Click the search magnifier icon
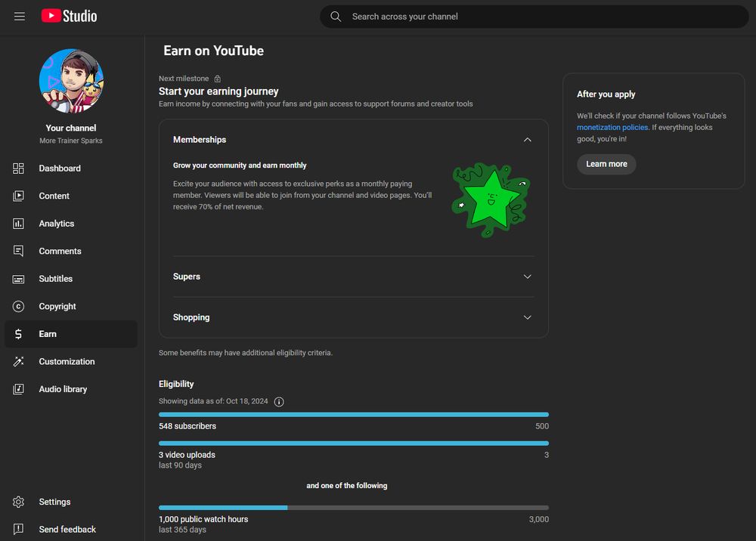Image resolution: width=756 pixels, height=541 pixels. (336, 17)
